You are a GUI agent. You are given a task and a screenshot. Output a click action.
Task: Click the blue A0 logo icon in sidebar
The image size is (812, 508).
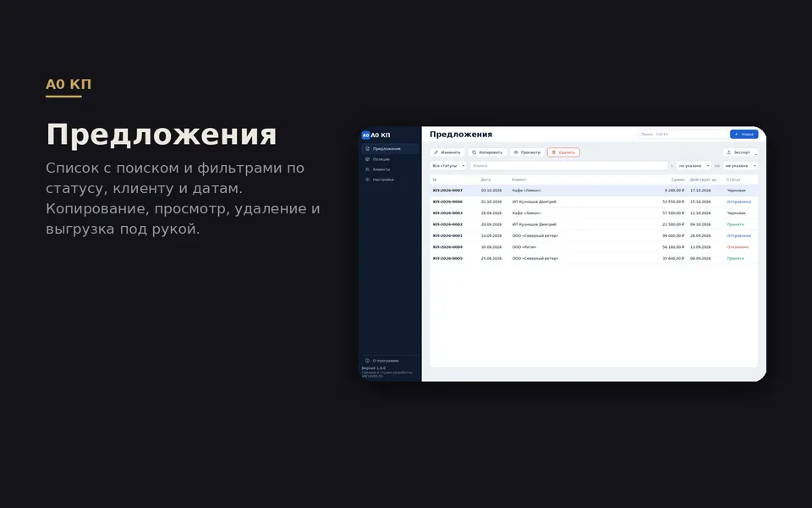coord(365,135)
